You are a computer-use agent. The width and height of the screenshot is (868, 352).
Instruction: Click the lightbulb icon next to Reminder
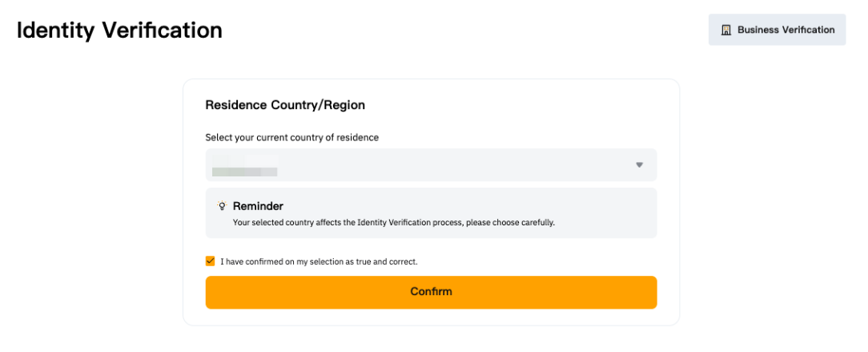pos(222,206)
